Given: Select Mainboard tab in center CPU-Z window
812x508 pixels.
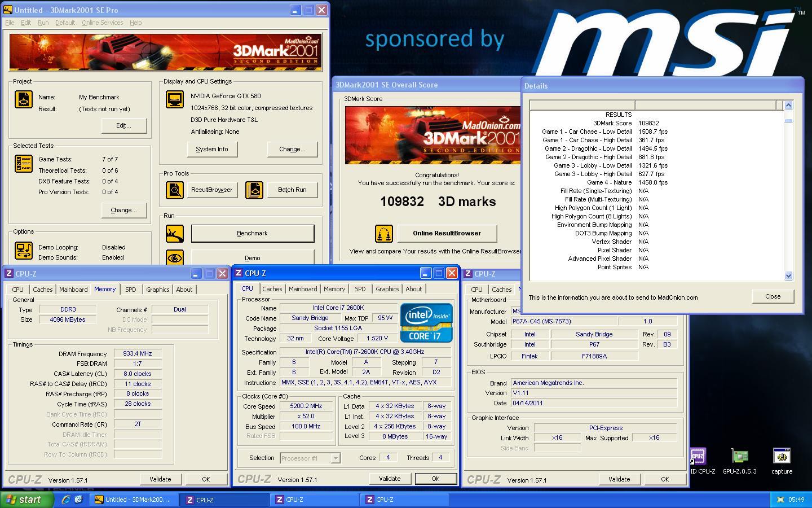Looking at the screenshot, I should coord(303,289).
